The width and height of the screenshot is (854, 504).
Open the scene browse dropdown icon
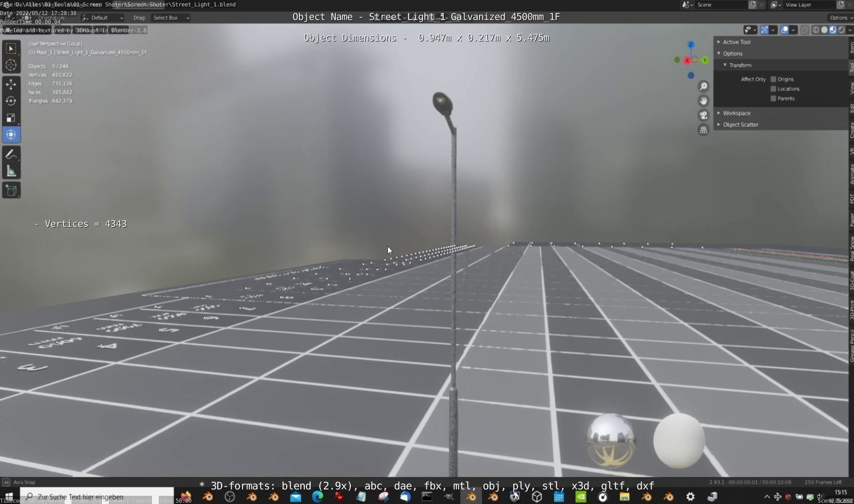[x=687, y=5]
